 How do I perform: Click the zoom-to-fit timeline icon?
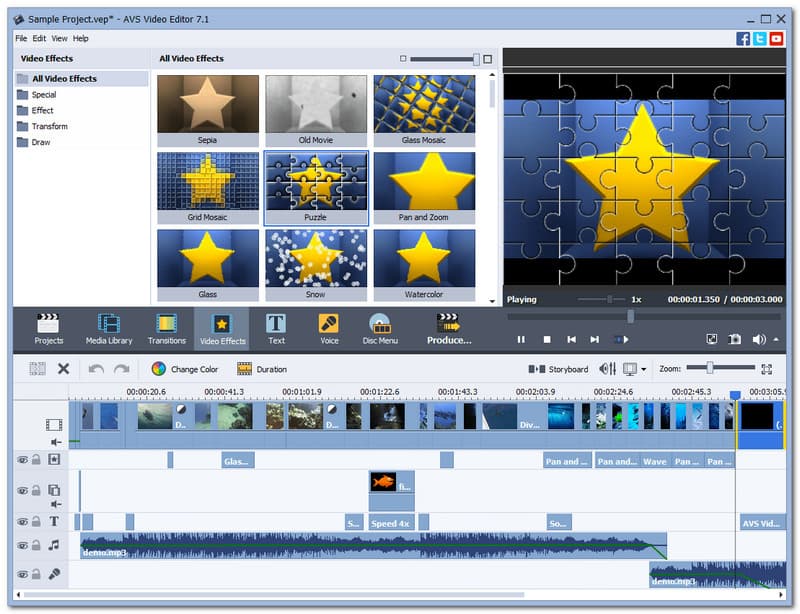point(766,369)
